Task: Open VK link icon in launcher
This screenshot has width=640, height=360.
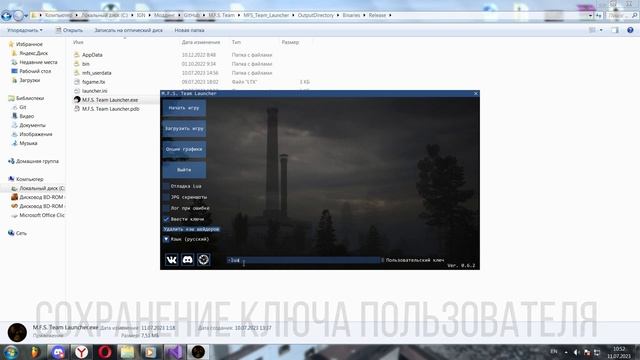Action: click(x=171, y=260)
